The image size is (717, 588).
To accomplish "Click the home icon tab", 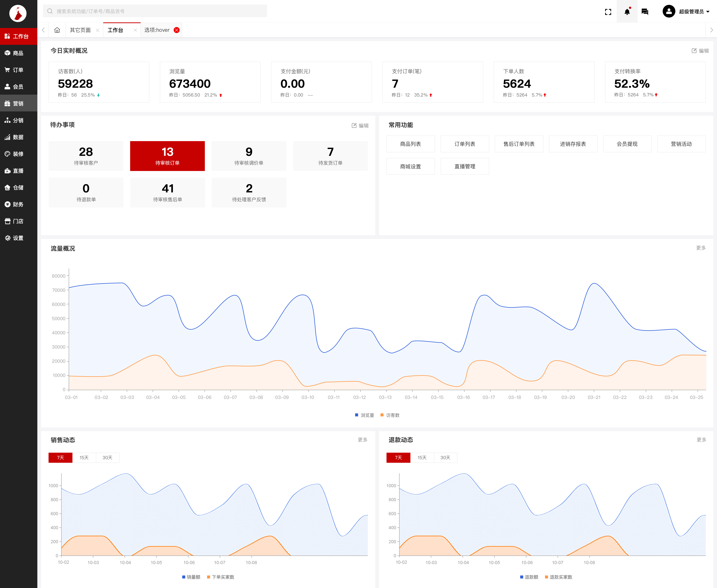I will [57, 30].
